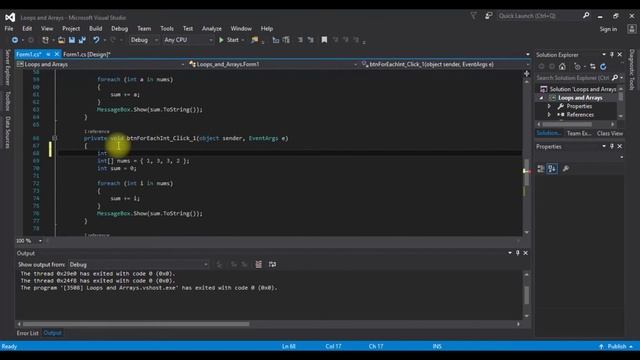Screen dimensions: 640x360
Task: Switch to the Form1.cs [Design] tab
Action: tap(87, 54)
